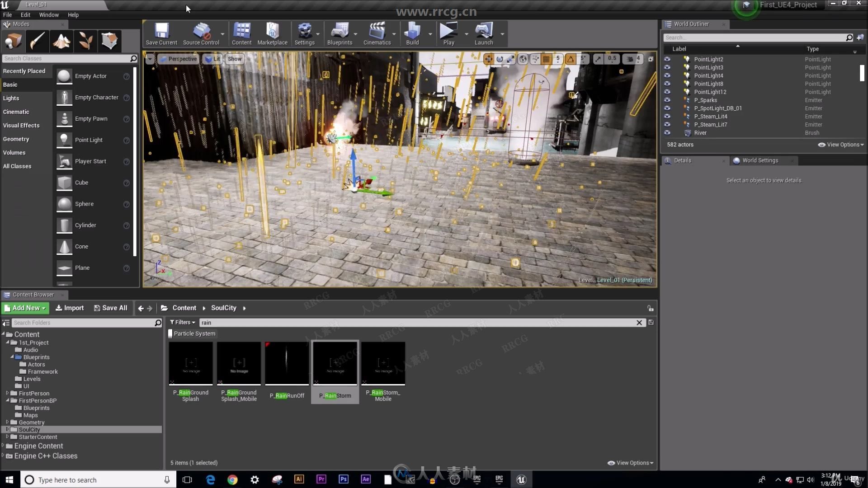This screenshot has width=868, height=488.
Task: Open the Marketplace icon
Action: pos(272,34)
